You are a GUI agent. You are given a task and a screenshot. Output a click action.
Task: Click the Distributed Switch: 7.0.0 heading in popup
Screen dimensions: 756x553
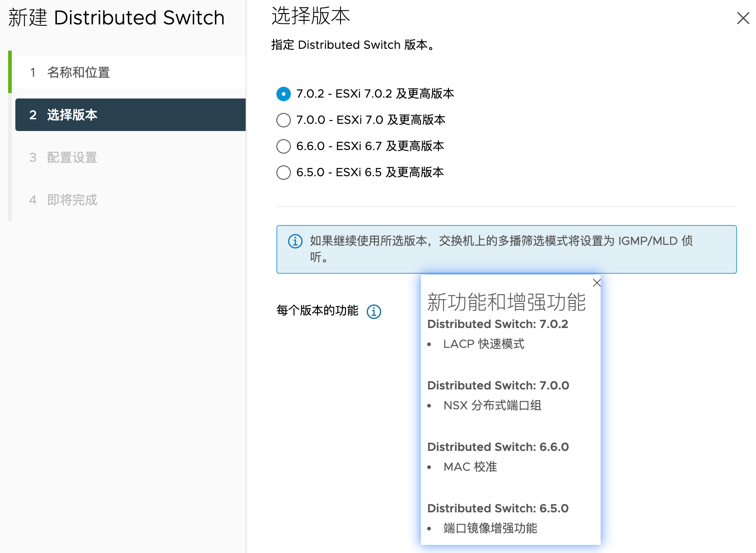pos(498,385)
